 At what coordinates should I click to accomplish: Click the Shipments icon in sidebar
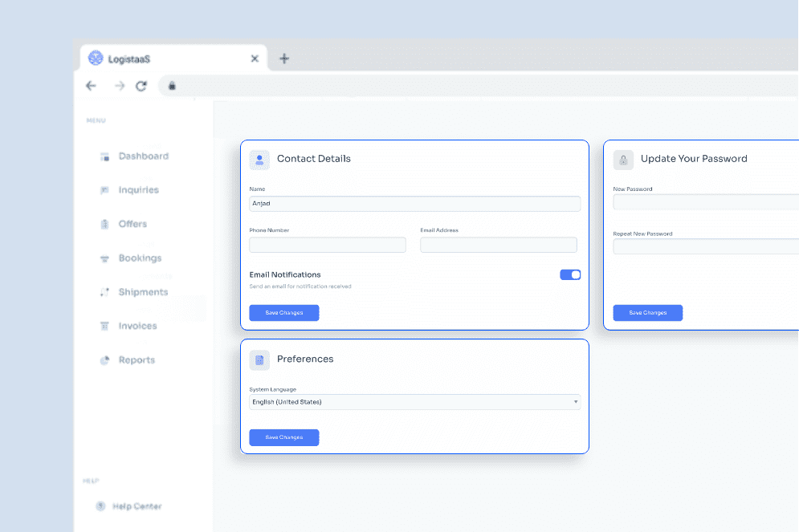coord(104,293)
